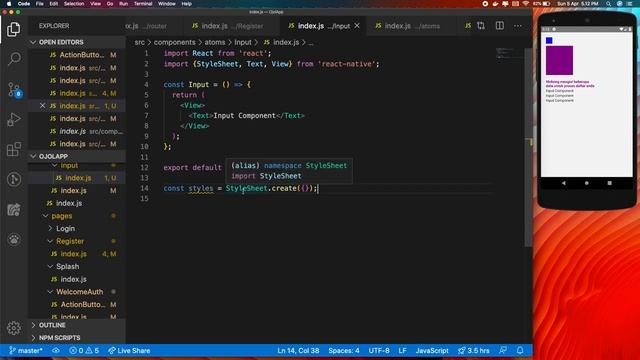
Task: Open the Wi-Fi menu bar icon
Action: (526, 4)
